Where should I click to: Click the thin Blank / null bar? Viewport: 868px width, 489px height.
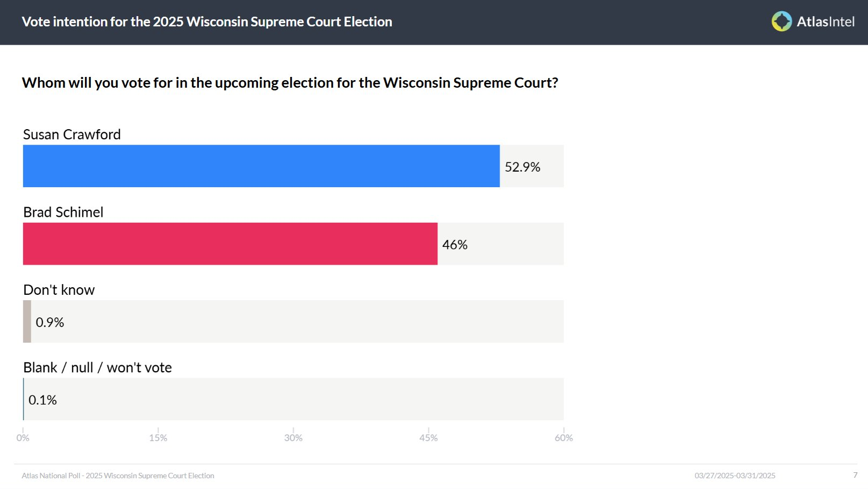24,399
